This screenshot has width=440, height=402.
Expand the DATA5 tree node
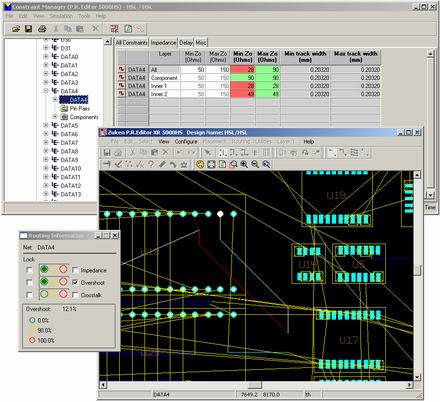46,125
